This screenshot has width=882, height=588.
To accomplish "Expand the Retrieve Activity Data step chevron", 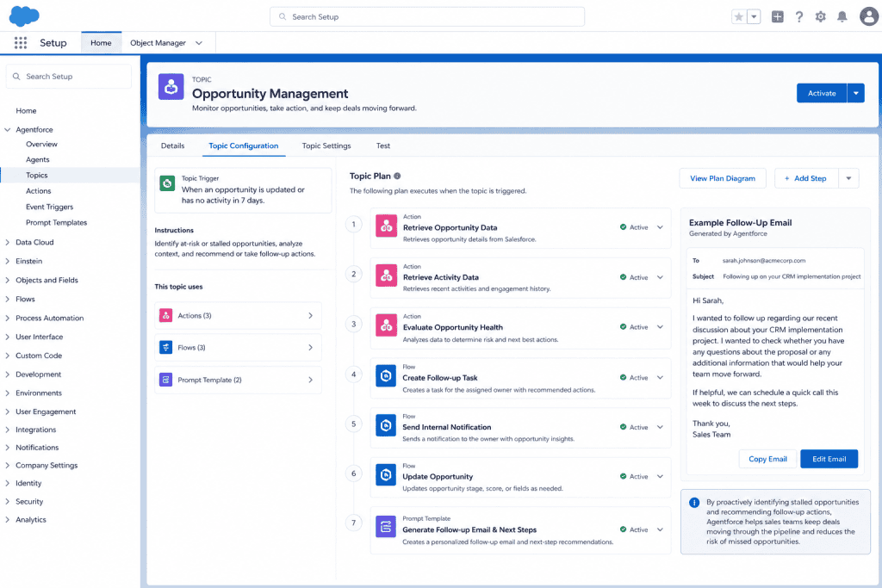I will [x=660, y=277].
